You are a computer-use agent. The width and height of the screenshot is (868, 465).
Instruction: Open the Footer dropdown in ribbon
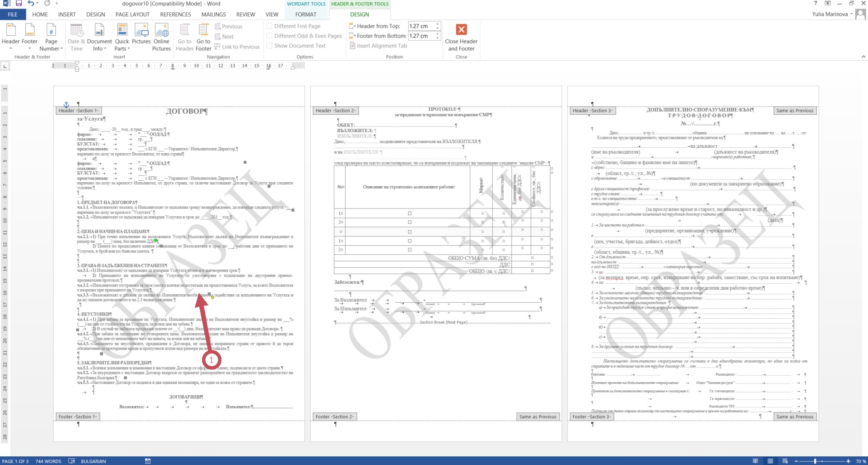tap(29, 37)
